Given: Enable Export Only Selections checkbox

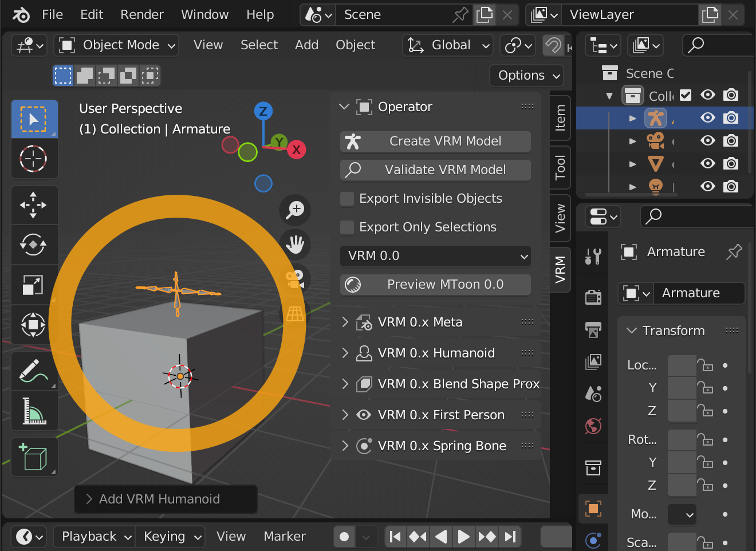Looking at the screenshot, I should point(347,227).
